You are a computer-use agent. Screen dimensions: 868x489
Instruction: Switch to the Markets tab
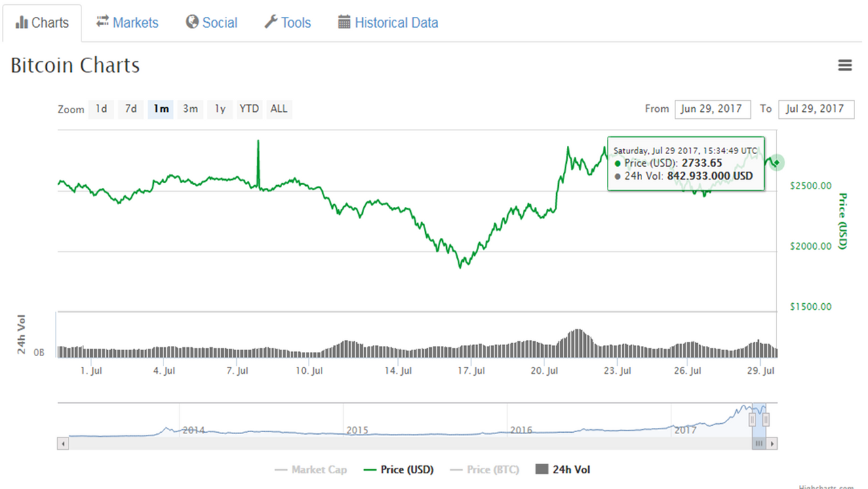point(127,22)
